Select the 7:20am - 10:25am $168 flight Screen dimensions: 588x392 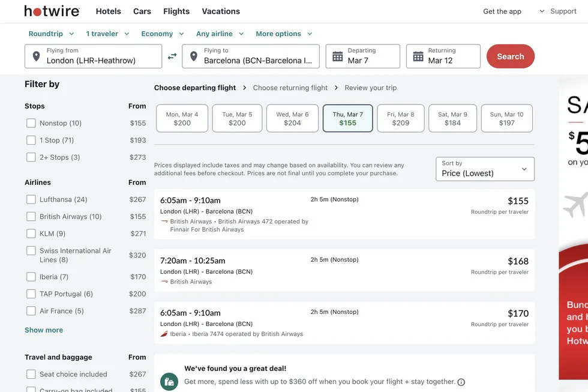click(344, 271)
